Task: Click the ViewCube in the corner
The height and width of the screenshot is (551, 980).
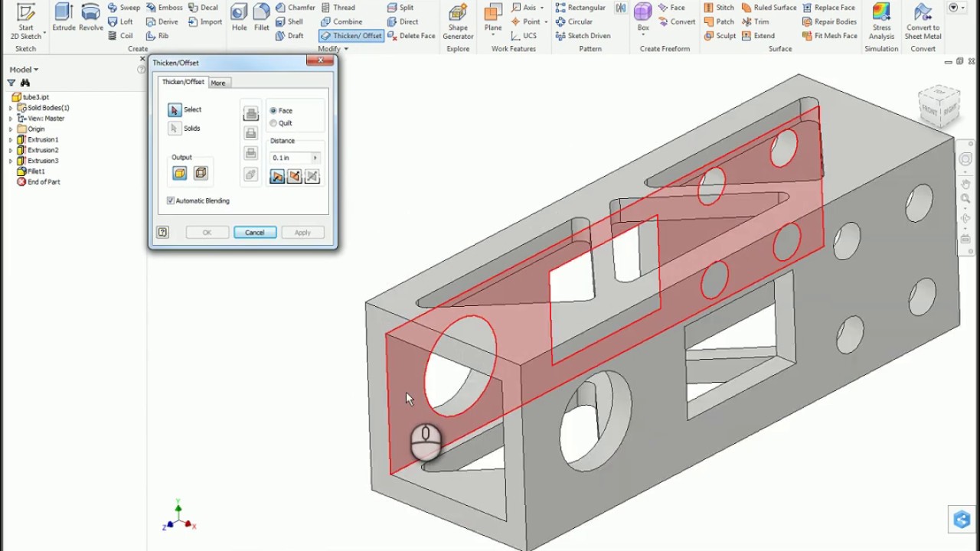Action: (939, 106)
